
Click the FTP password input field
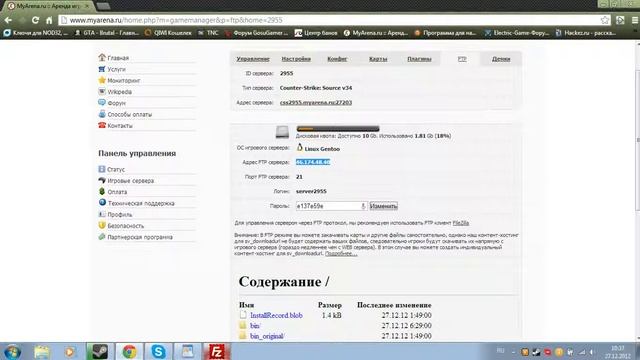[x=331, y=206]
